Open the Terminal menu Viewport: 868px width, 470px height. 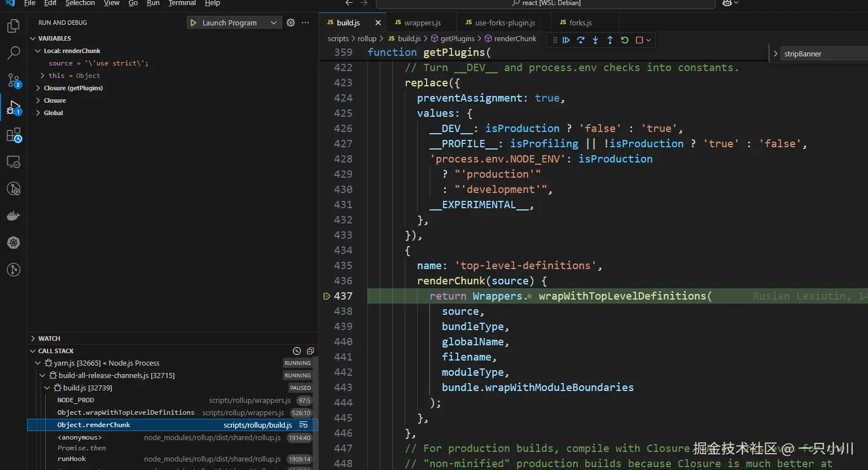tap(182, 3)
